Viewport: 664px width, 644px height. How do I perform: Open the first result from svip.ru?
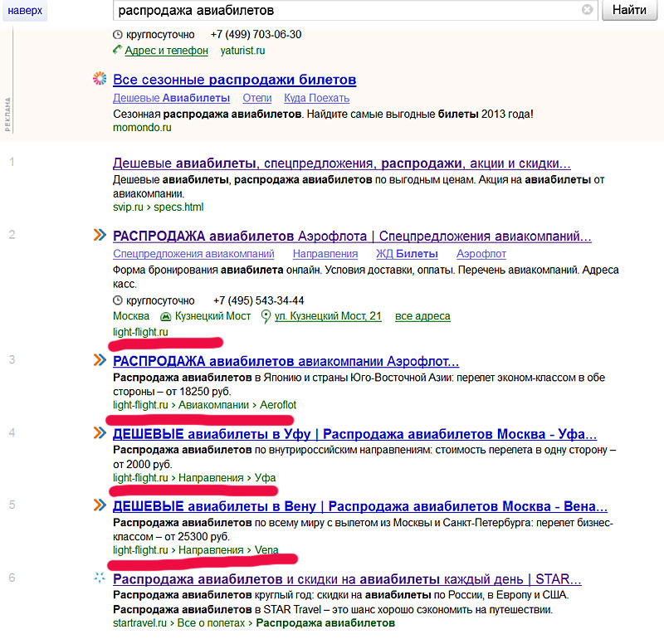point(341,163)
